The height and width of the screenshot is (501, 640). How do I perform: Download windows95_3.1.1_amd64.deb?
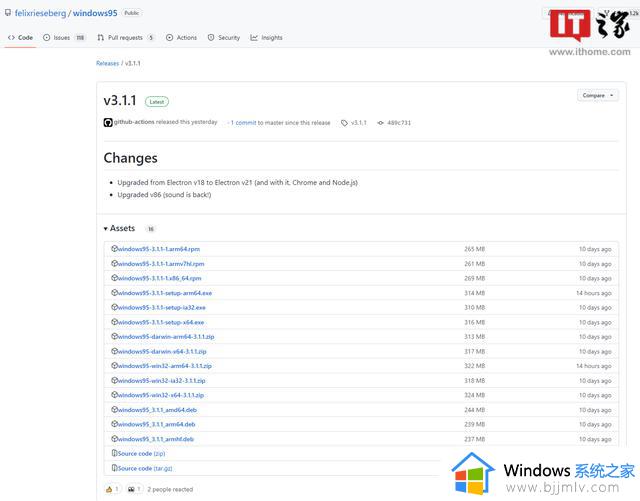point(157,410)
